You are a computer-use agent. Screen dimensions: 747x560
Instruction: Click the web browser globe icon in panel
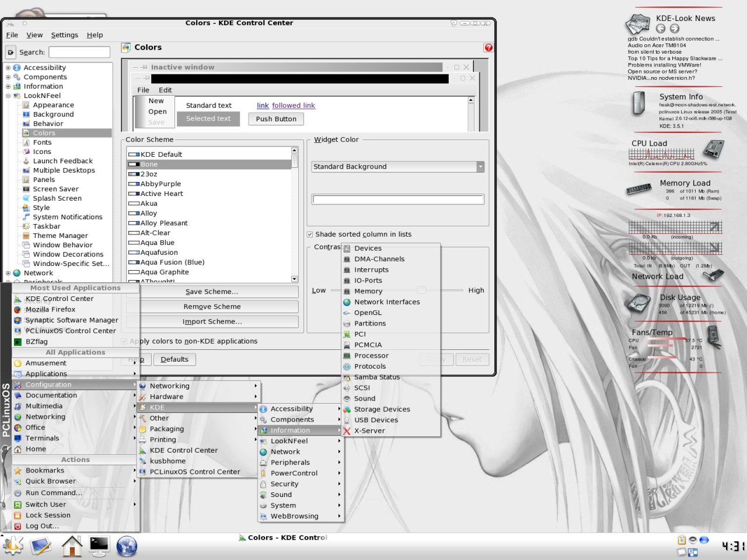[x=127, y=546]
